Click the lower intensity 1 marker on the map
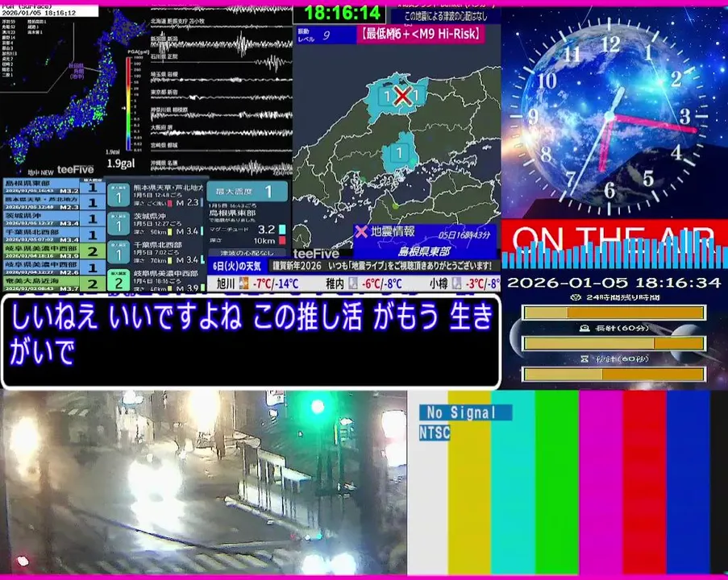This screenshot has height=580, width=728. pyautogui.click(x=399, y=152)
